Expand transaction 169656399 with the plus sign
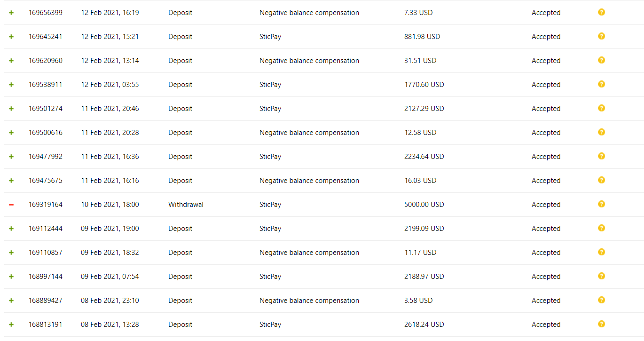The height and width of the screenshot is (341, 644). [11, 13]
